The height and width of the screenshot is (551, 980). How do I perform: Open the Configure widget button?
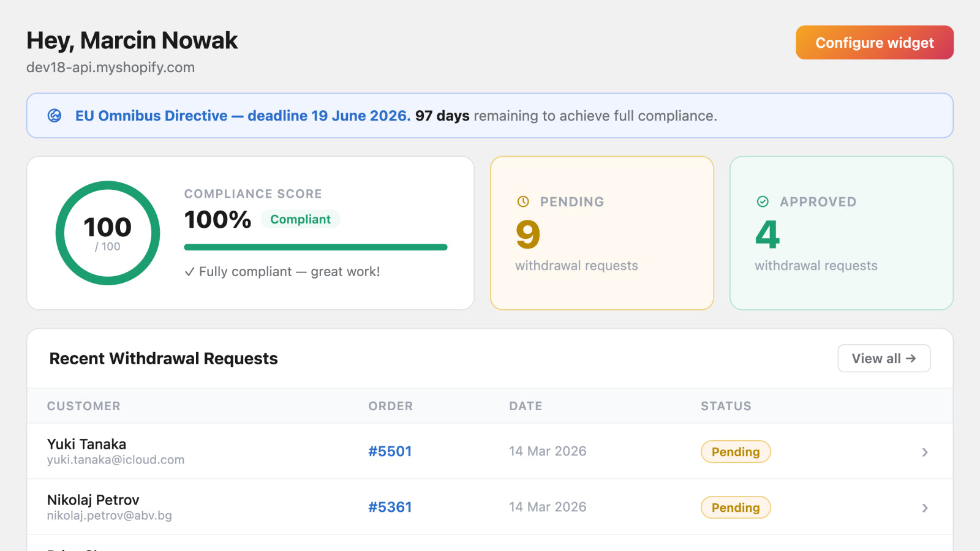(x=875, y=42)
